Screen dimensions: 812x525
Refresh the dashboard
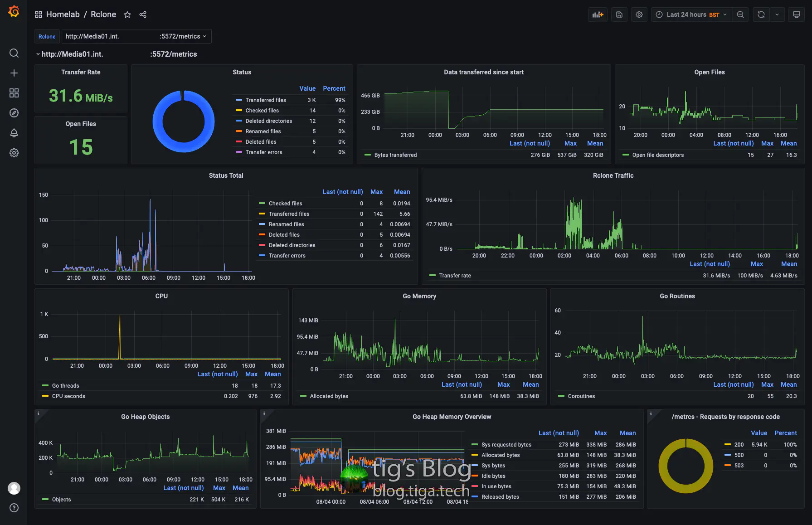click(761, 15)
